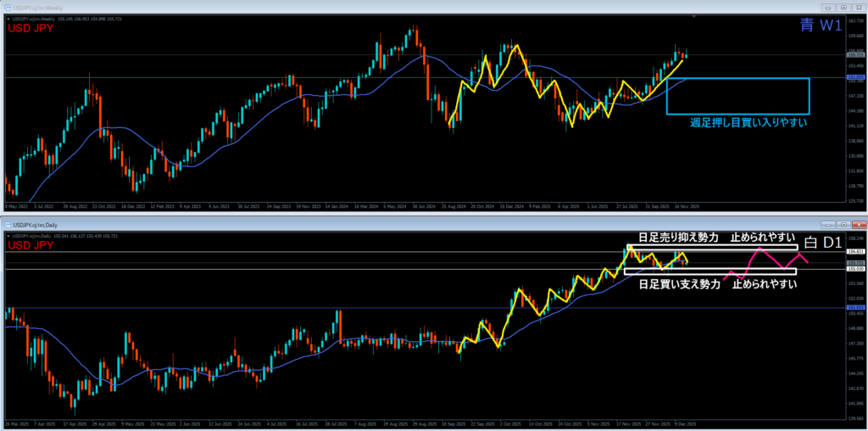Expand the Daily chart OHLC info arrow
The height and width of the screenshot is (431, 868).
[8, 235]
